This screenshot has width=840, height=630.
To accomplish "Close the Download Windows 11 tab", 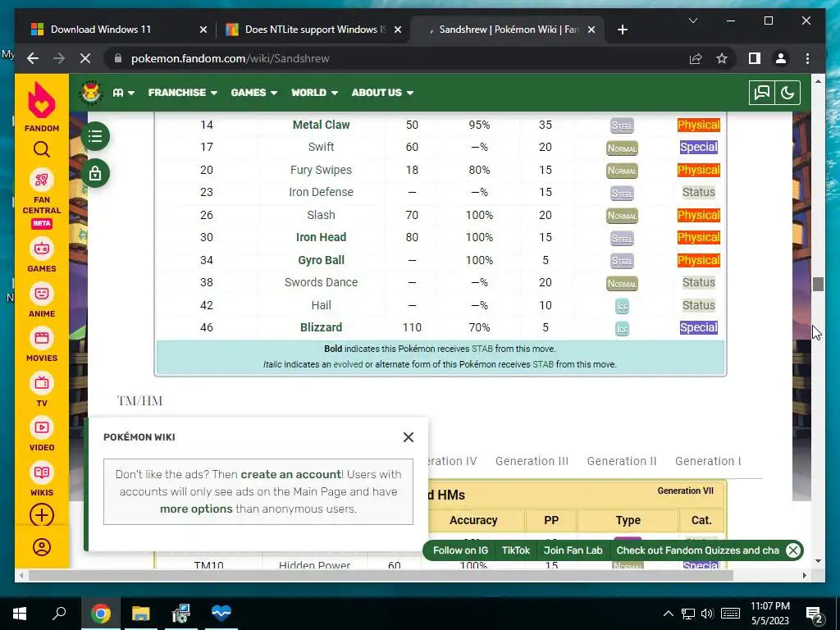I will coord(203,30).
